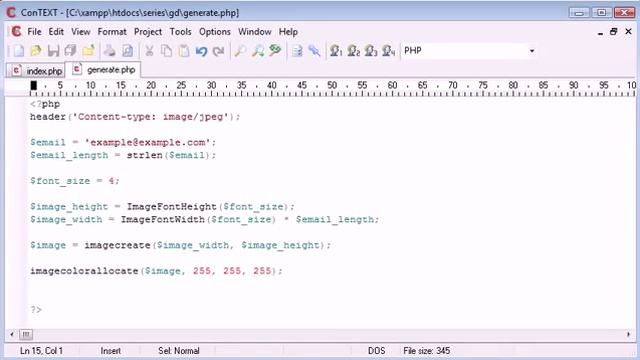Run user command key 2
640x360 pixels.
pos(353,51)
